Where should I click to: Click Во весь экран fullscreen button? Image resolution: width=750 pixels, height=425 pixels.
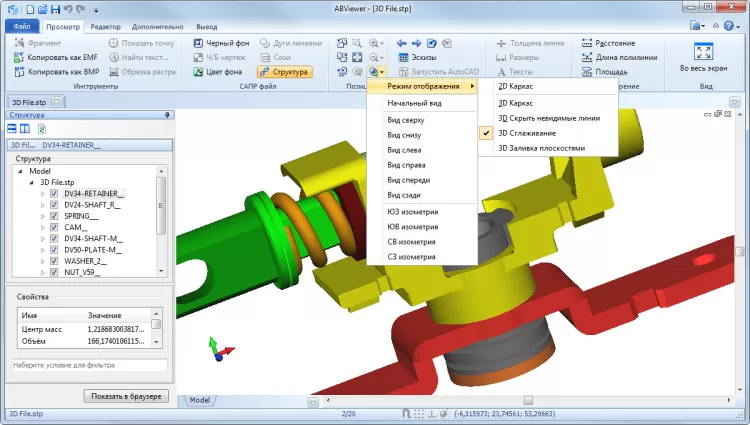tap(703, 57)
